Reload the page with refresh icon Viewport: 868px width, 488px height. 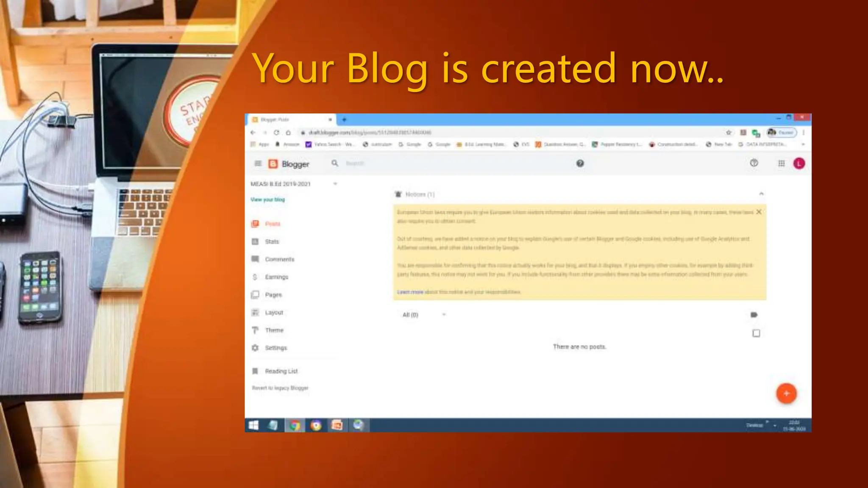pyautogui.click(x=276, y=133)
